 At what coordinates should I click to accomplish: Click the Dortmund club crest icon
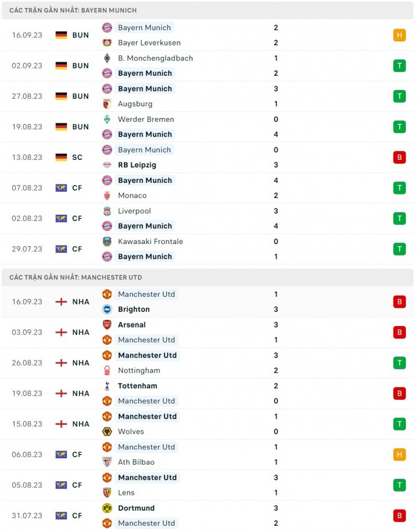tap(107, 508)
